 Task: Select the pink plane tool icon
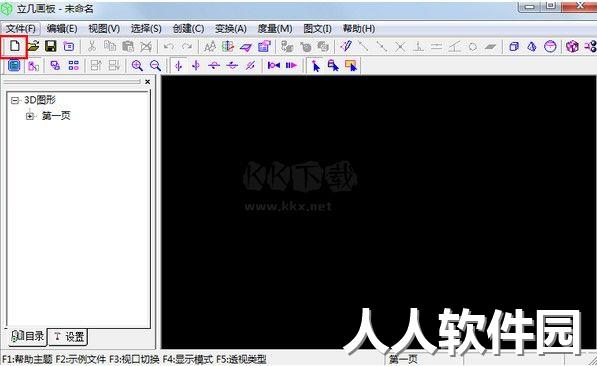click(x=246, y=47)
